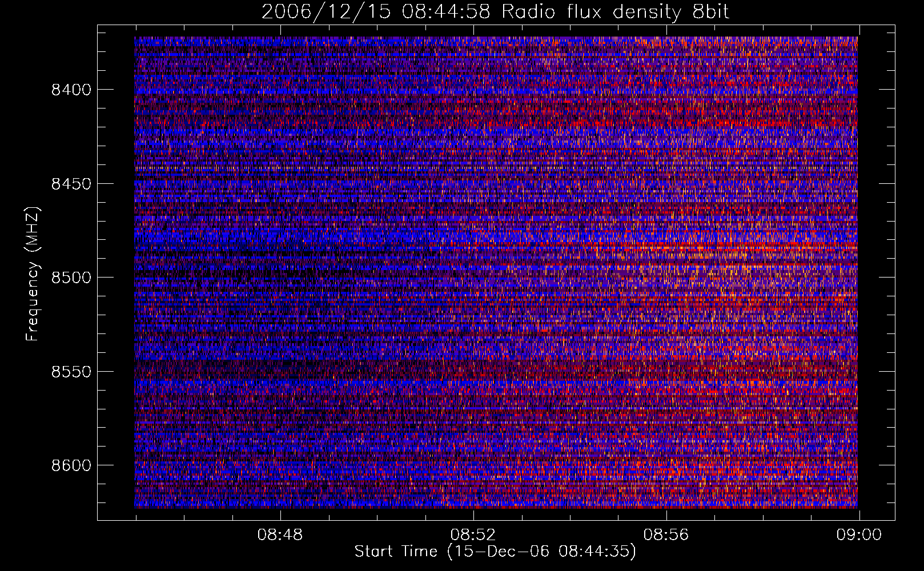The width and height of the screenshot is (924, 571).
Task: Select the 8600 frequency tick label
Action: [71, 465]
